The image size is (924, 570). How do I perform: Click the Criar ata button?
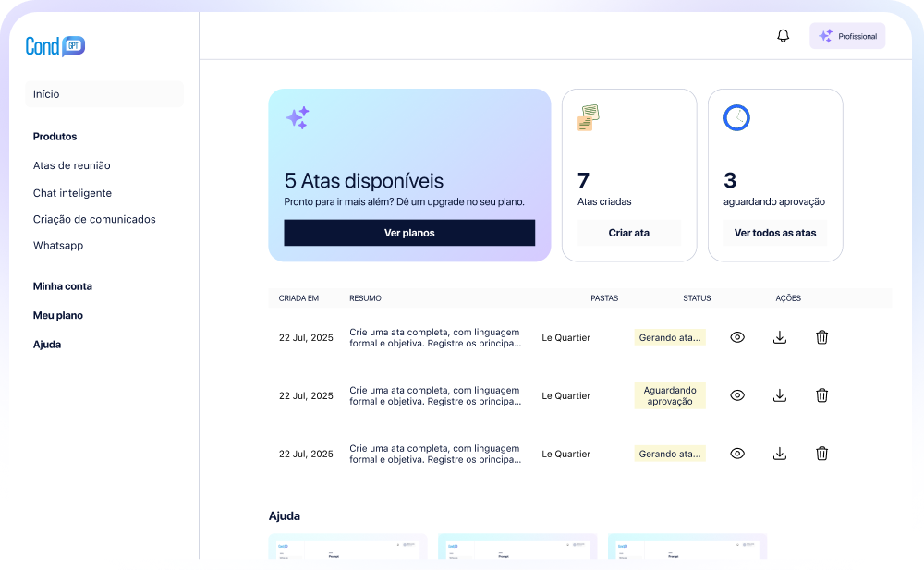(x=628, y=233)
